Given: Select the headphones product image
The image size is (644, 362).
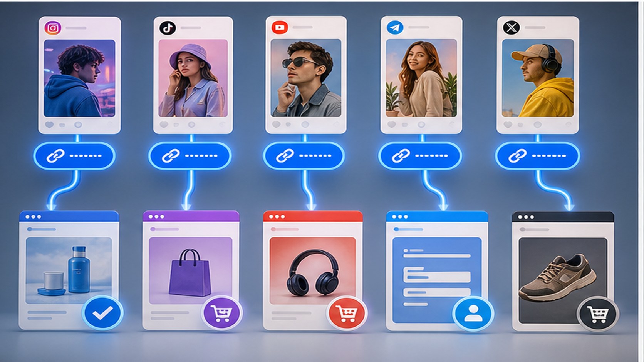Looking at the screenshot, I should (312, 270).
